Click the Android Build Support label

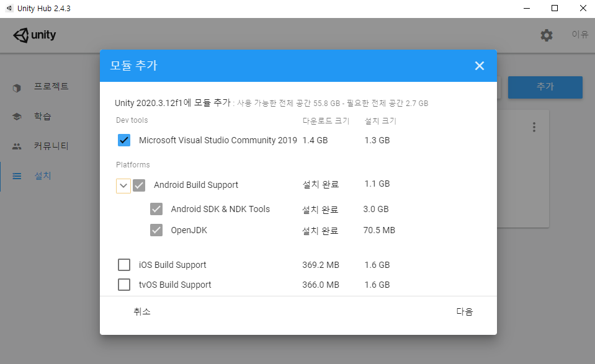click(x=196, y=185)
